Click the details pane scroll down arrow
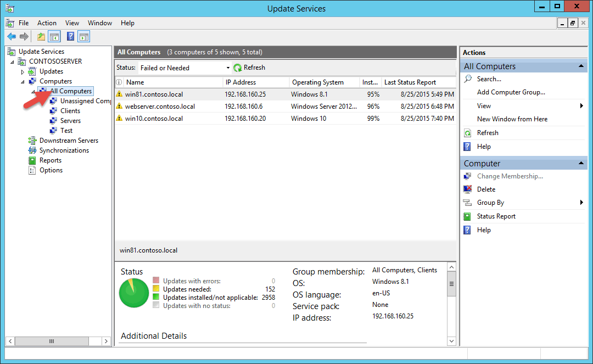Viewport: 593px width, 364px height. point(451,341)
